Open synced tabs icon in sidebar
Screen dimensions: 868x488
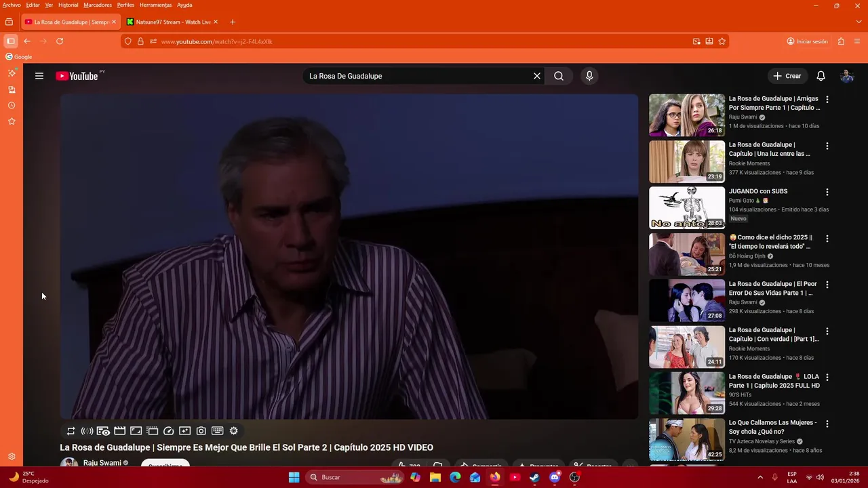[12, 89]
